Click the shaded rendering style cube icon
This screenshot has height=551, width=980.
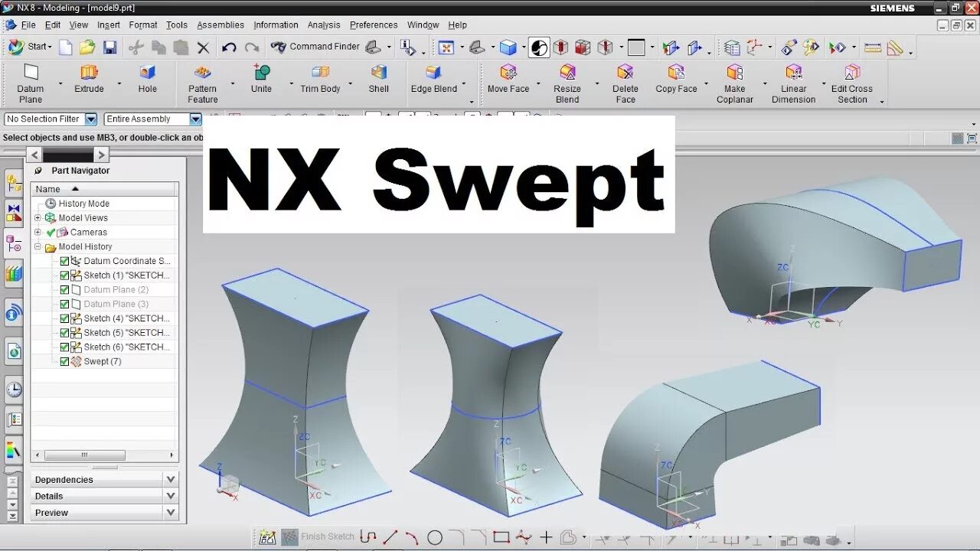(508, 47)
